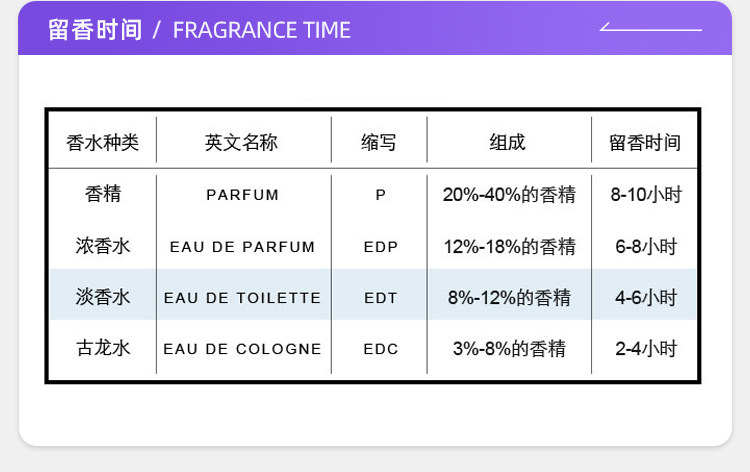The image size is (750, 472).
Task: Select the 2-4小时 duration cell
Action: 645,348
